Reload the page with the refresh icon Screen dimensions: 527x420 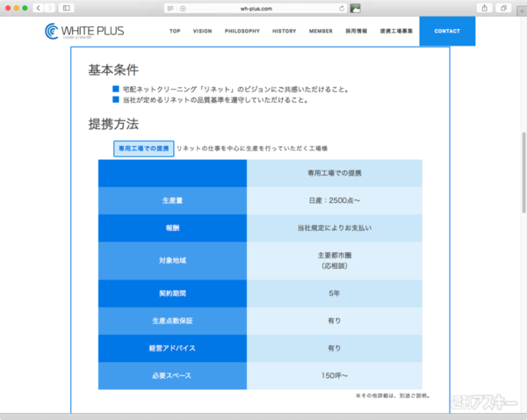342,9
